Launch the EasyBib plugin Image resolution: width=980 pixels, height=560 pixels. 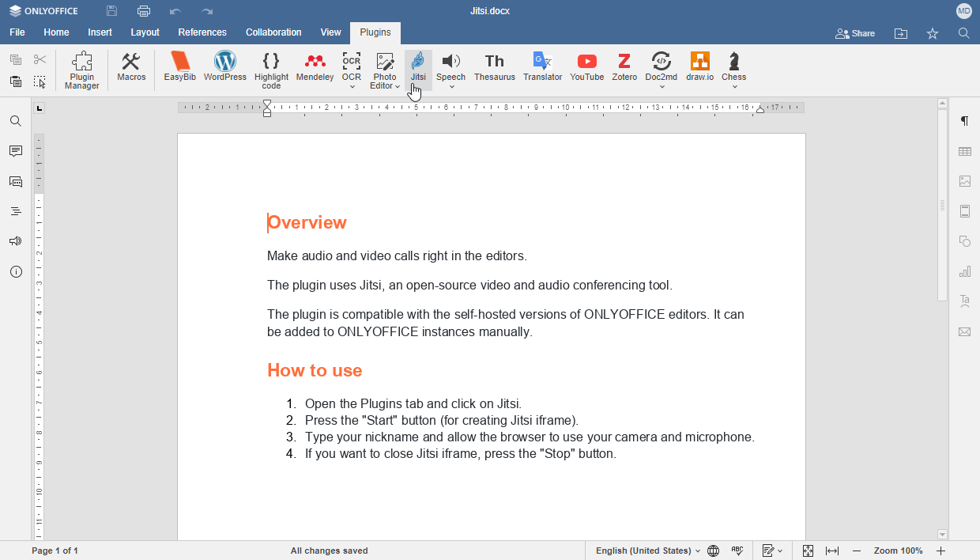point(180,67)
